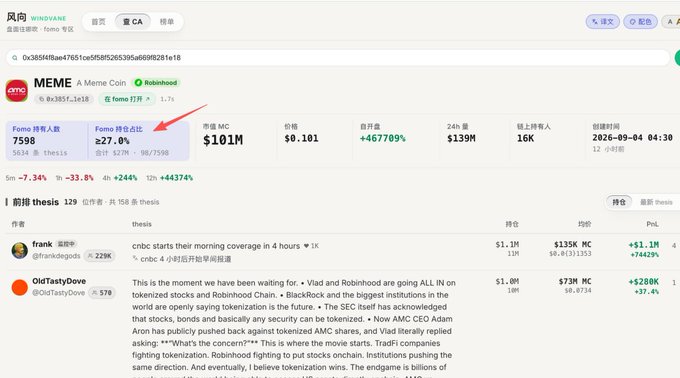Image resolution: width=680 pixels, height=378 pixels.
Task: Click the magnifier icon in the search bar
Action: tap(15, 58)
